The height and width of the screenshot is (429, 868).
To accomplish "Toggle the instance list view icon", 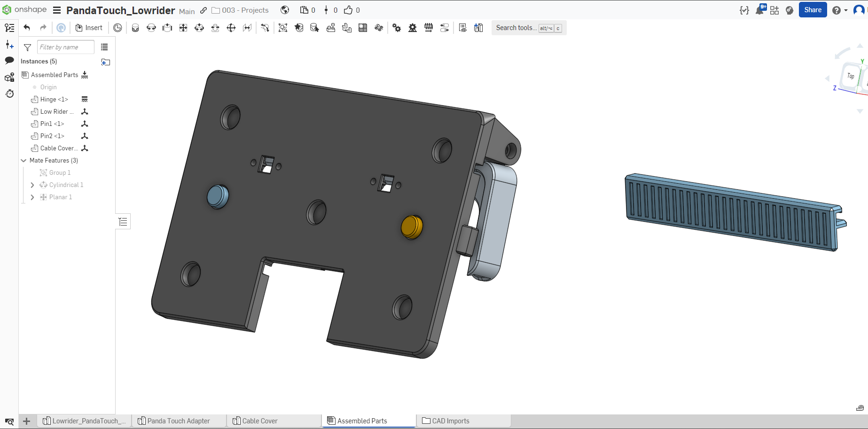I will coord(104,47).
